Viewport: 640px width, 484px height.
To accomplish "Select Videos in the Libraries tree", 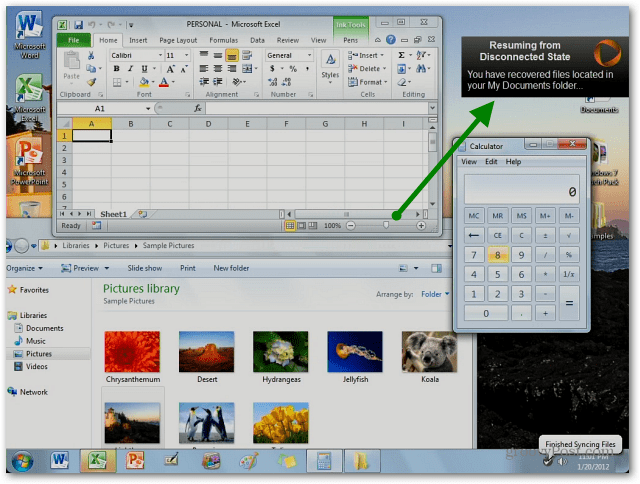I will tap(37, 366).
